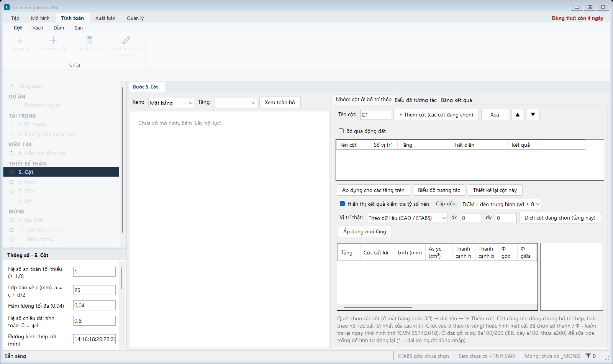Open the 'Cấp dẻo' DCM dropdown

point(501,204)
